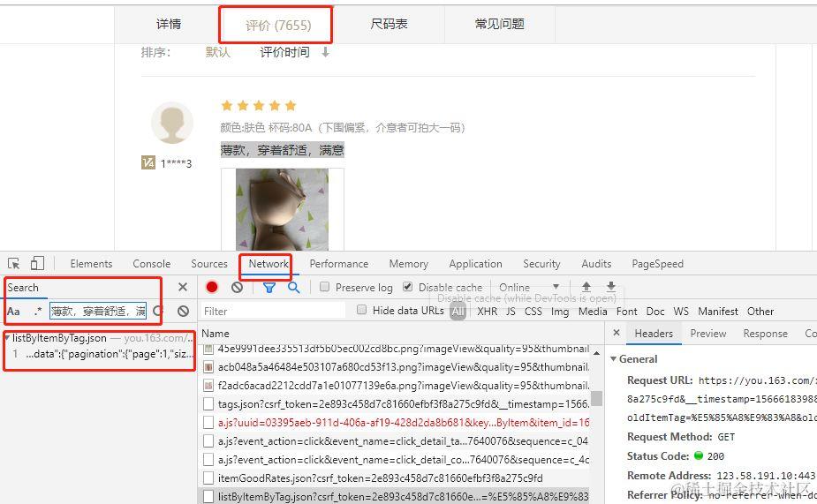Image resolution: width=817 pixels, height=504 pixels.
Task: Click the five-star rating row
Action: [259, 106]
